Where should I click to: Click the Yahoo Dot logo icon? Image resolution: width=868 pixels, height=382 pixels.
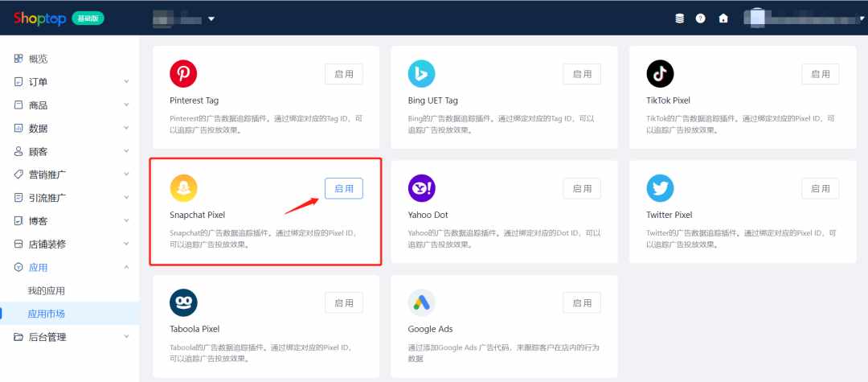point(421,188)
